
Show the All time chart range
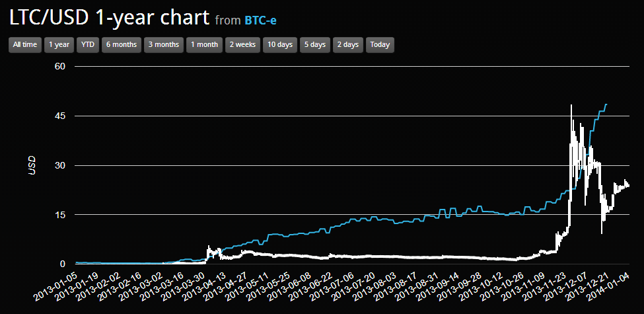click(25, 45)
